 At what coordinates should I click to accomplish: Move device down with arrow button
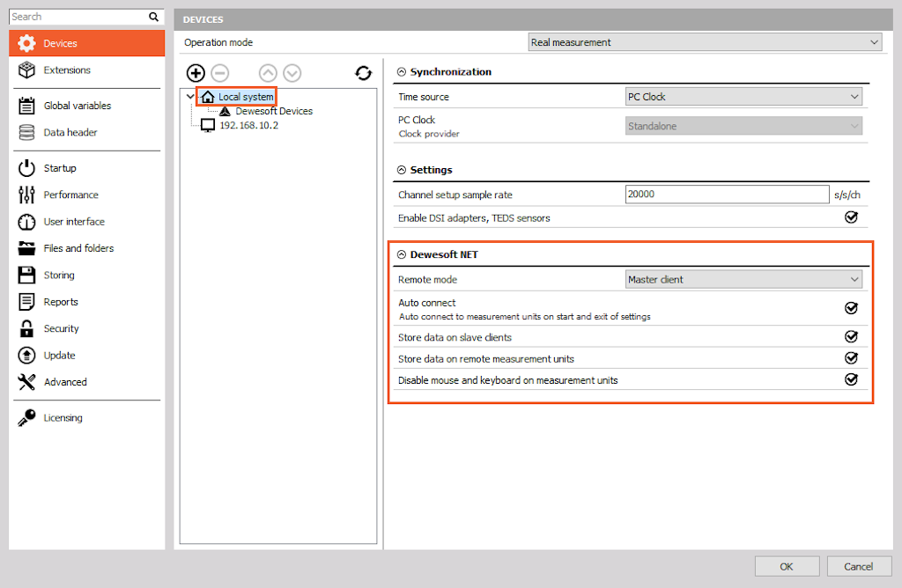(292, 73)
